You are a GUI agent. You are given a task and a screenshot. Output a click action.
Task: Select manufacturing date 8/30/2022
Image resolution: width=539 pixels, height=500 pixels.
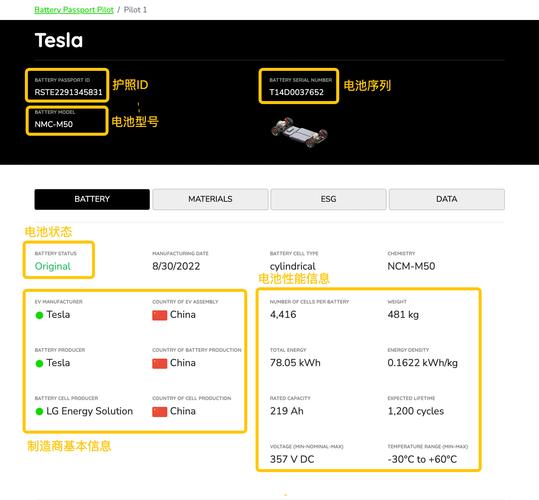click(x=176, y=266)
